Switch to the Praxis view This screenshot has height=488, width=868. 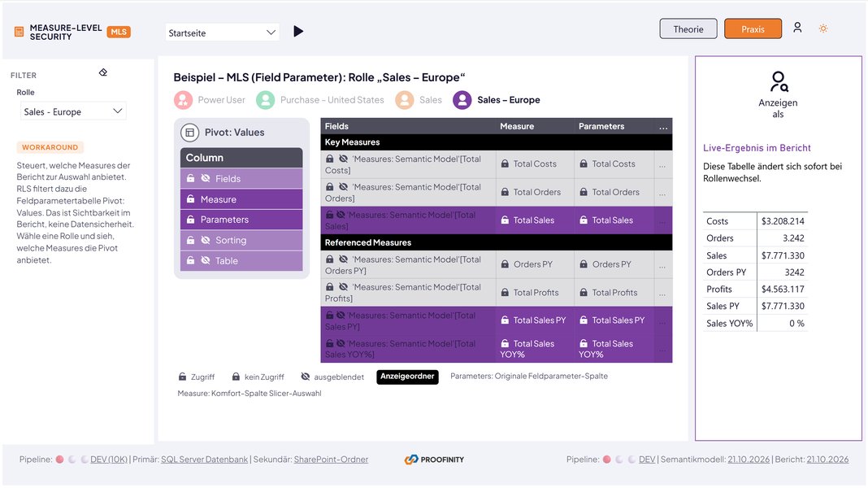753,28
